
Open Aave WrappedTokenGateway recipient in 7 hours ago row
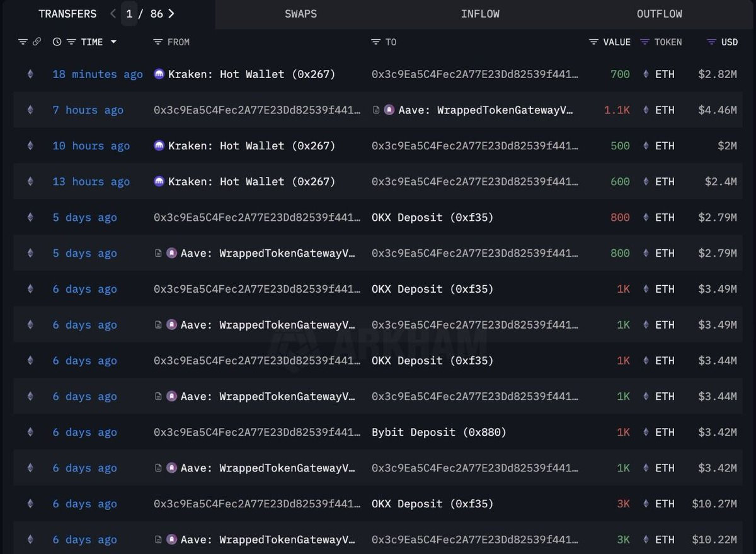tap(486, 110)
